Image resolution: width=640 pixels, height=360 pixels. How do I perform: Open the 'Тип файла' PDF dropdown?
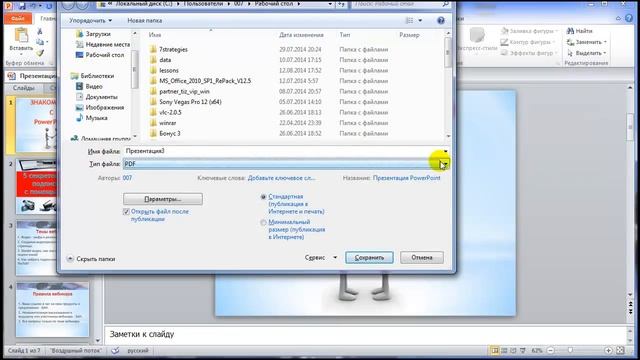coord(444,164)
